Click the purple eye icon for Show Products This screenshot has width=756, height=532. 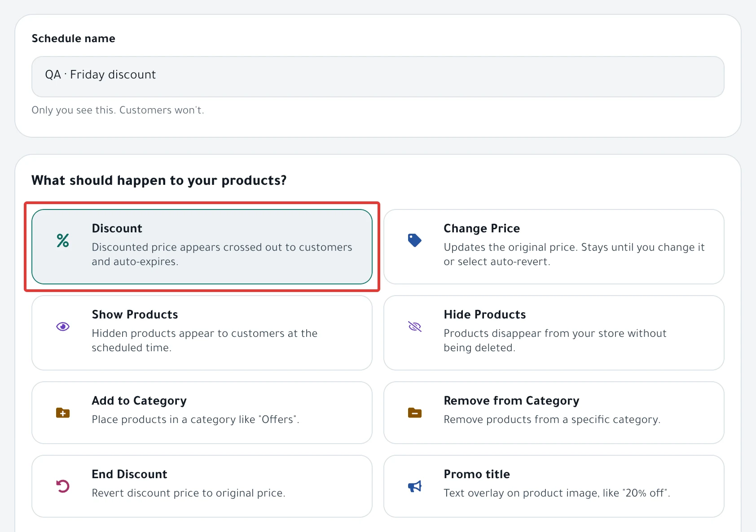pos(63,327)
